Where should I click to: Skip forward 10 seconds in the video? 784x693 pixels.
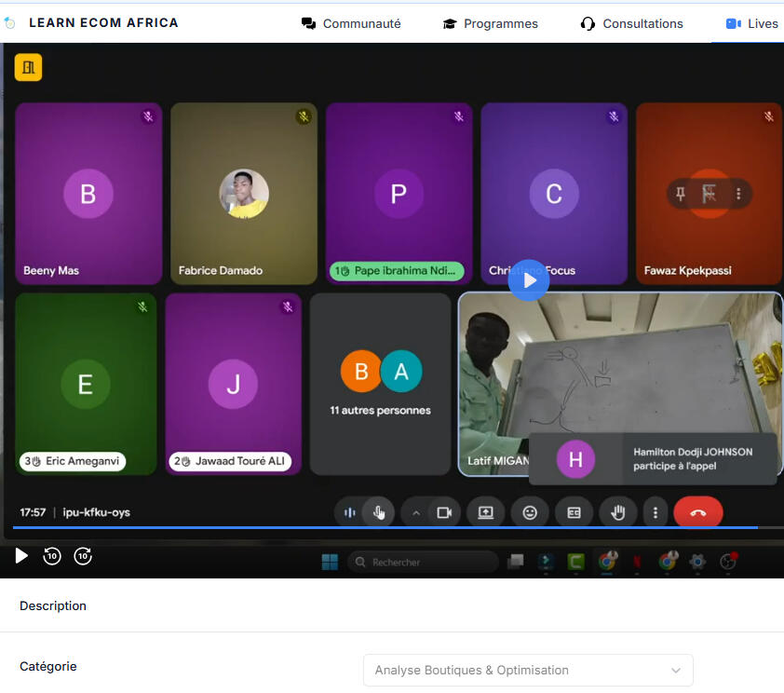83,556
